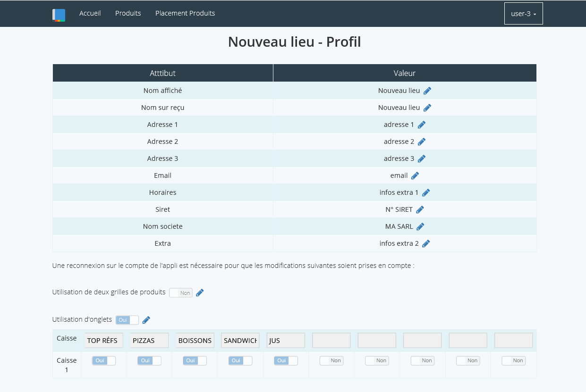Open the user-3 account dropdown
586x392 pixels.
[523, 14]
